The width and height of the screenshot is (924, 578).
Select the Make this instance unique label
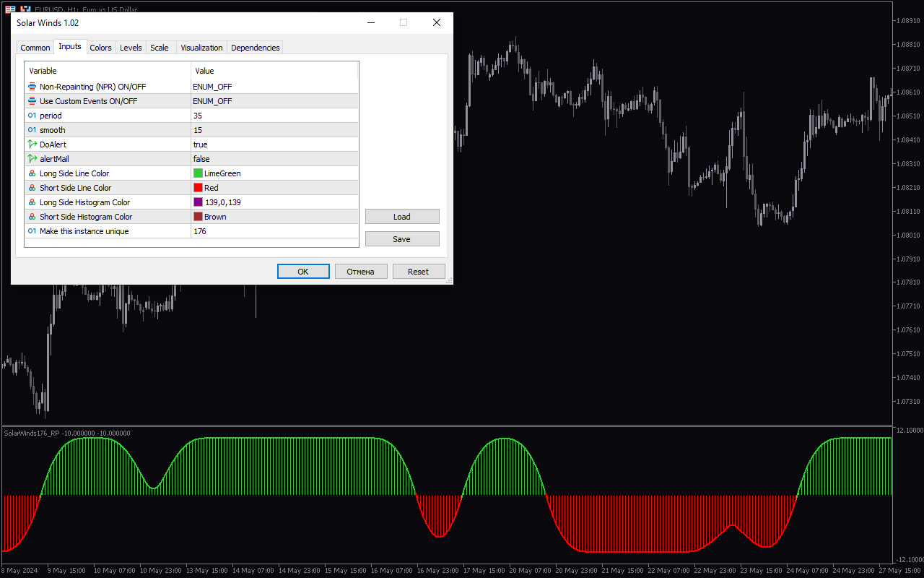[x=84, y=231]
